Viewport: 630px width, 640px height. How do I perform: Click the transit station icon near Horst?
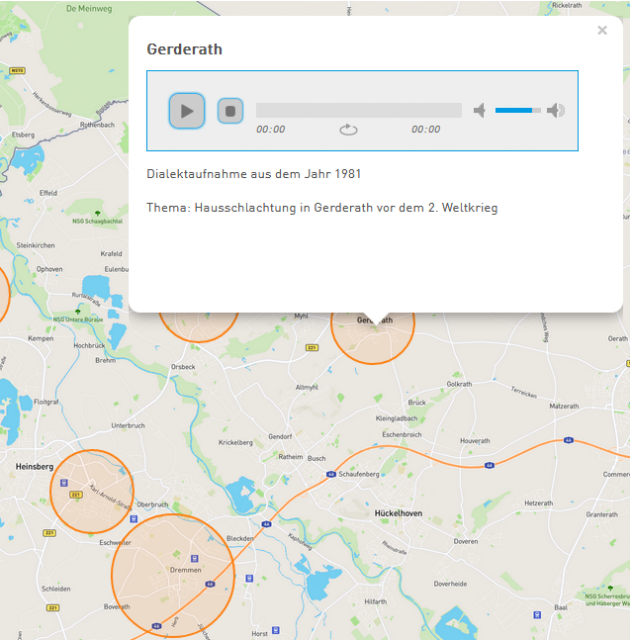pos(275,630)
